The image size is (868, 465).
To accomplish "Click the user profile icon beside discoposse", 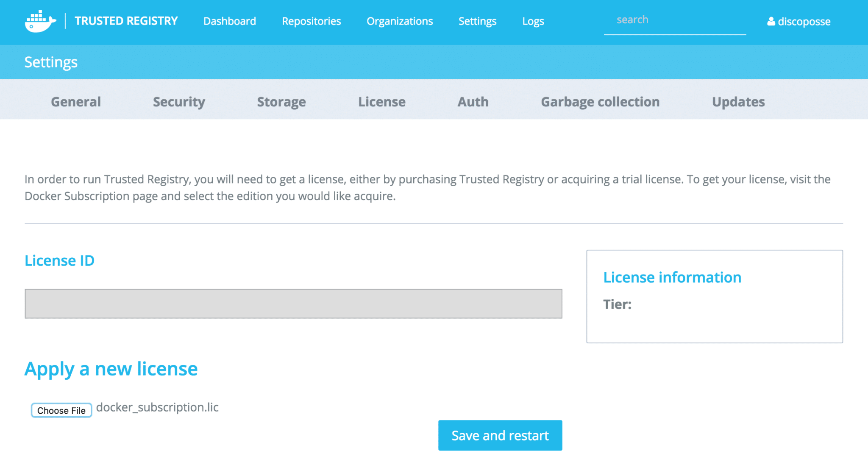I will point(771,22).
